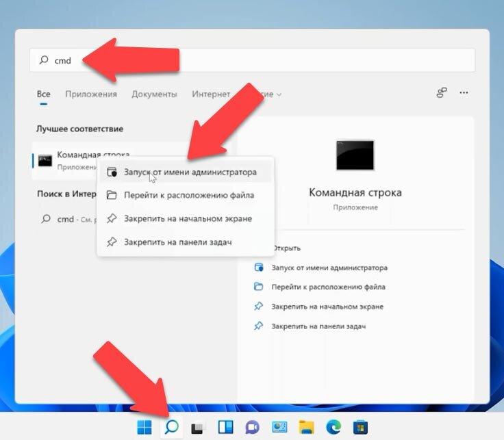Switch to the Документы tab
Screen dimensions: 504x440
pos(154,94)
